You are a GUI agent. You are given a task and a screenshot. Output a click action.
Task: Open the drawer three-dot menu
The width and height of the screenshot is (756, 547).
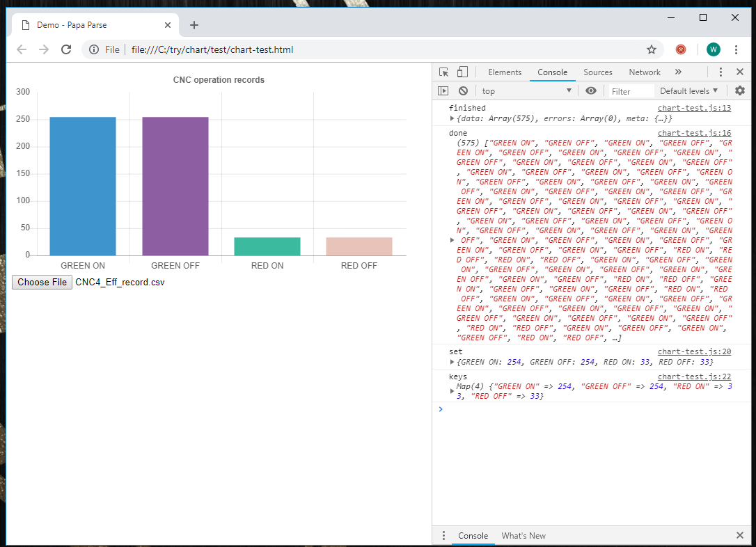443,535
